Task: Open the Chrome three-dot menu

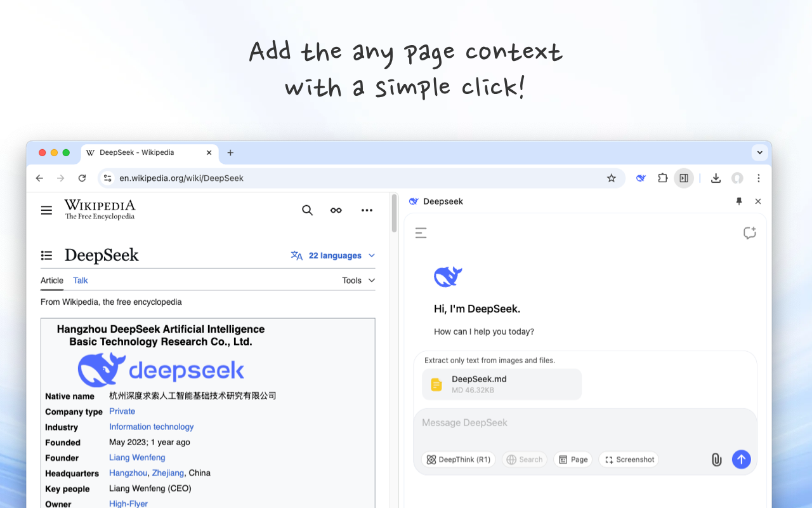Action: pyautogui.click(x=758, y=178)
